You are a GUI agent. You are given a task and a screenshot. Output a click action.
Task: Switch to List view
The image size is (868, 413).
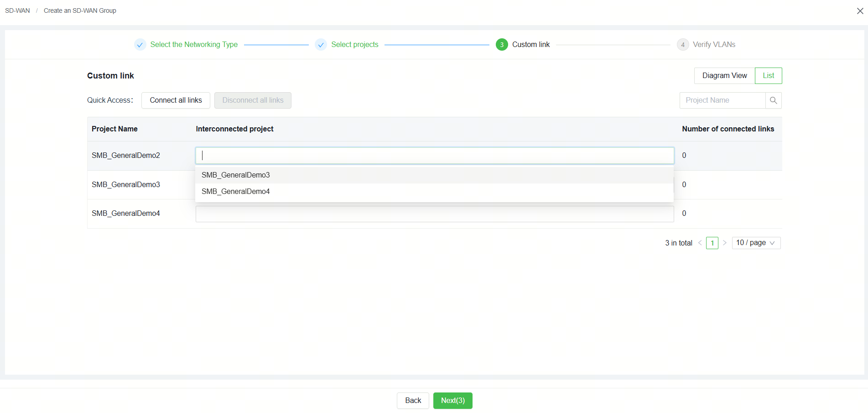[769, 76]
